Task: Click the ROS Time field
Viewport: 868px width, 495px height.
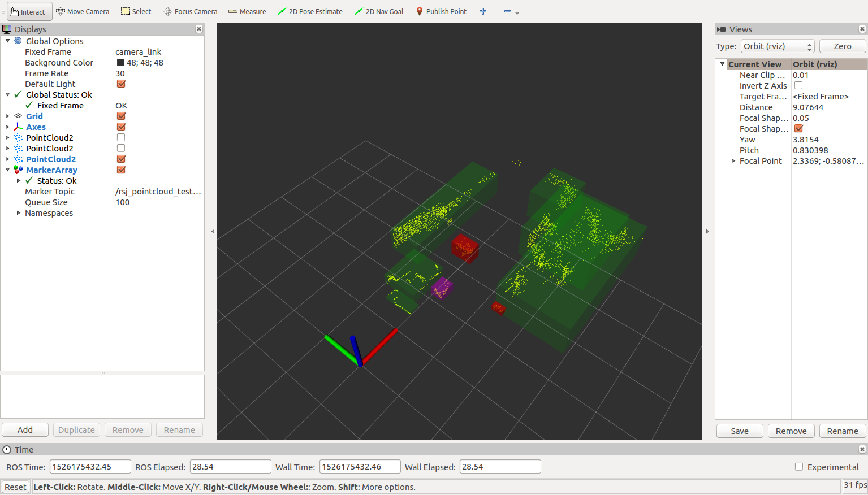Action: point(90,467)
